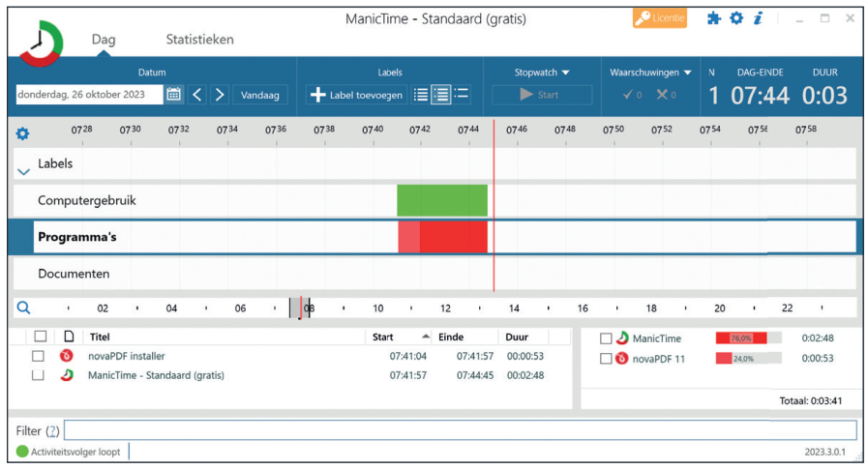
Task: Start the stopwatch
Action: (542, 95)
